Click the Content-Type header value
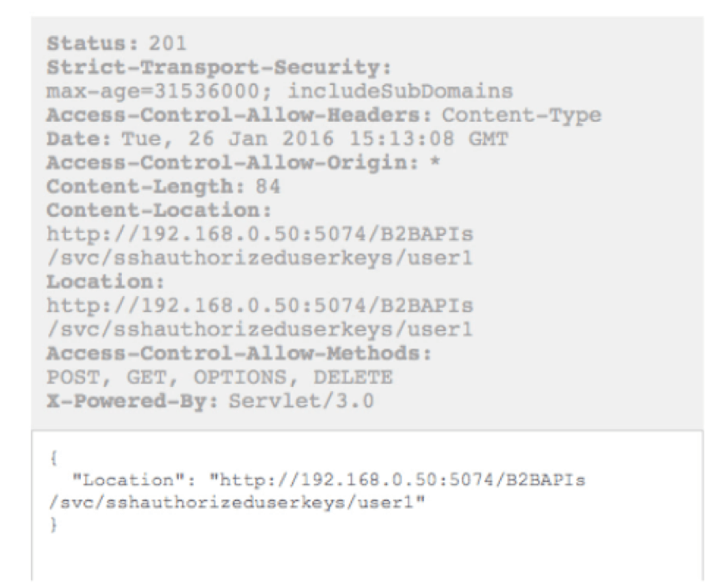This screenshot has height=588, width=722. point(522,115)
